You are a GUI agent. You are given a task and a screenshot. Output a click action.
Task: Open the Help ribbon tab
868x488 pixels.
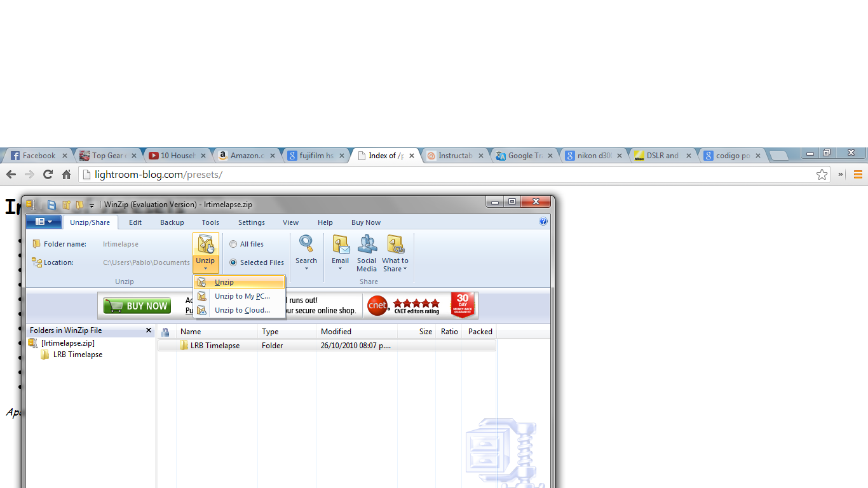[325, 222]
